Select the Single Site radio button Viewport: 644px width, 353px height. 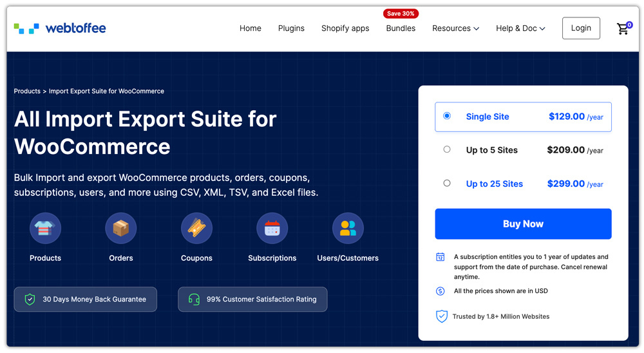click(447, 116)
